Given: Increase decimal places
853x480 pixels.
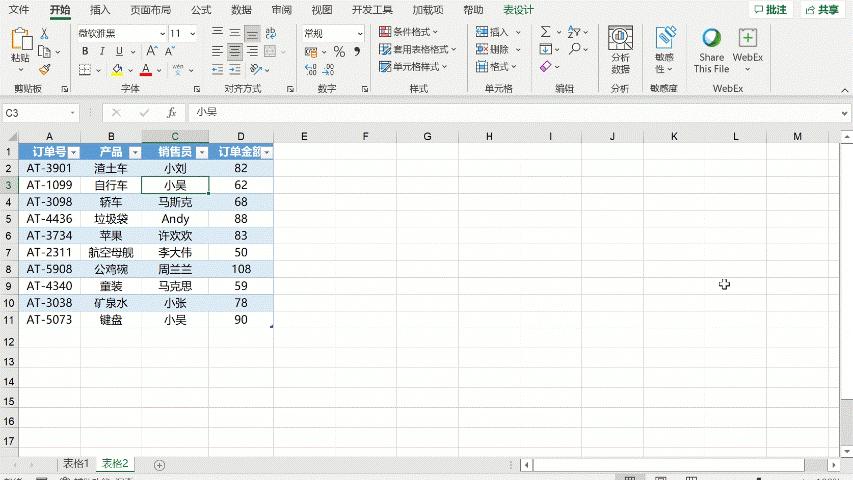Looking at the screenshot, I should pyautogui.click(x=311, y=70).
